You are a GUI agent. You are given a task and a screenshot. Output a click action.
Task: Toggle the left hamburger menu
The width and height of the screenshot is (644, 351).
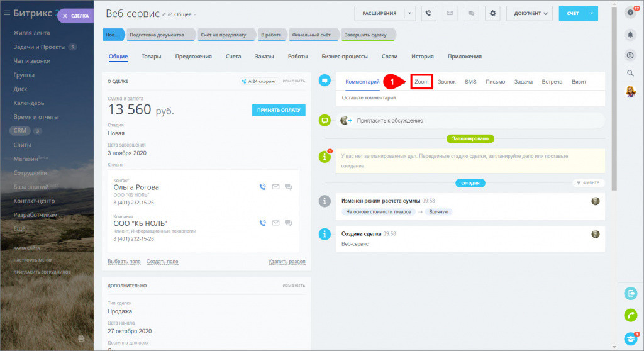tap(6, 14)
